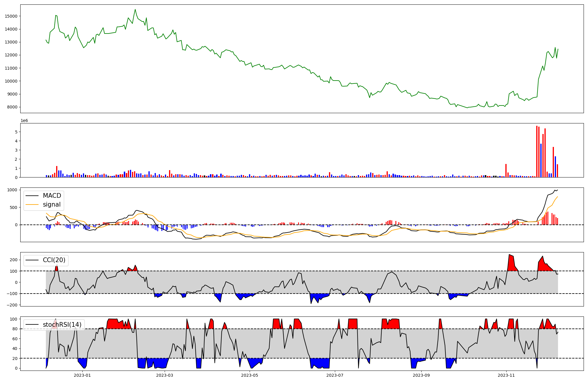Click the 15000 price axis label
588x382 pixels.
[11, 16]
